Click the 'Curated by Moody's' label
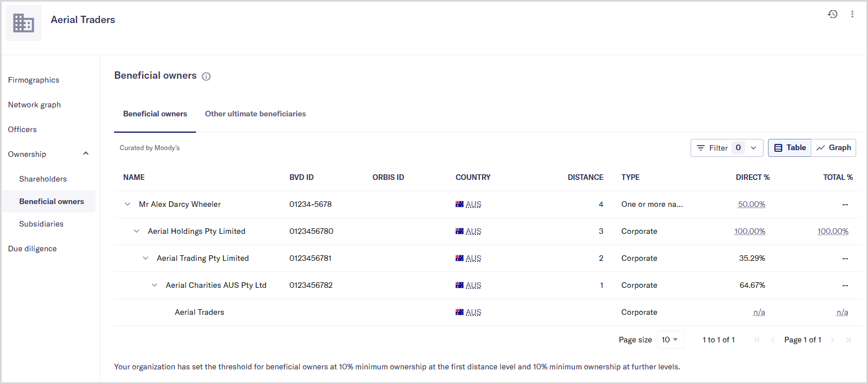 click(149, 148)
